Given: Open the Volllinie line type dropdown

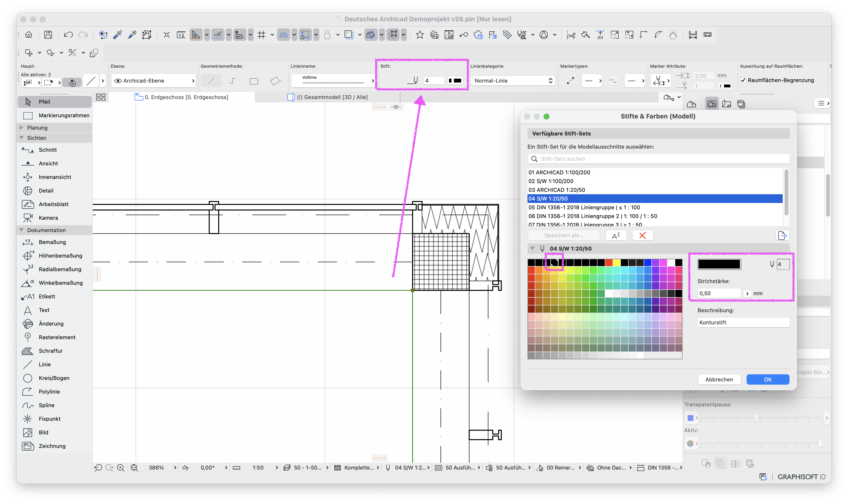Looking at the screenshot, I should tap(333, 81).
